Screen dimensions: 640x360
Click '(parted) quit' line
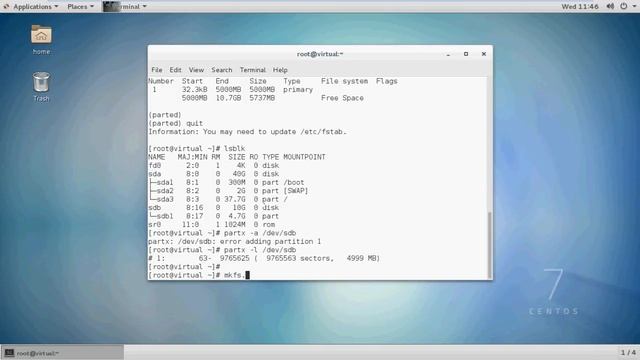[176, 123]
